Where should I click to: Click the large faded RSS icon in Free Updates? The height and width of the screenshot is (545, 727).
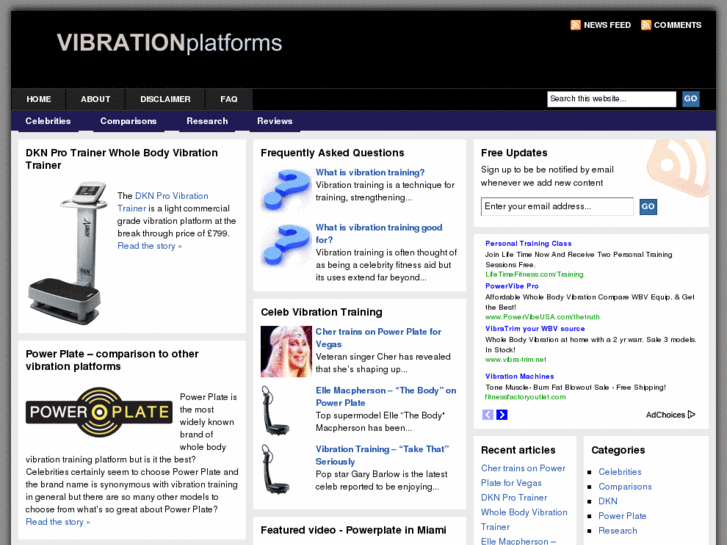click(x=678, y=167)
